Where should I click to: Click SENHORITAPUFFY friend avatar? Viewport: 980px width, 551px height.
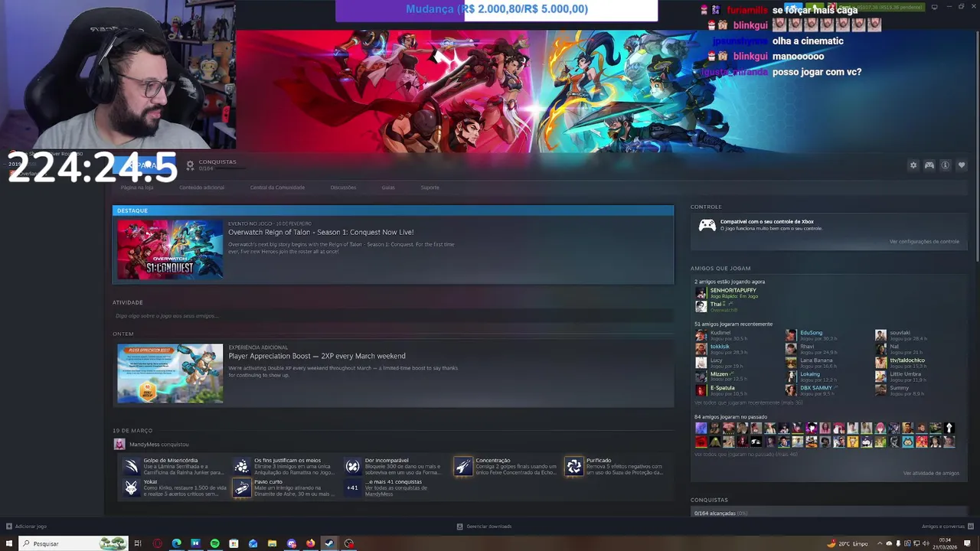(701, 293)
